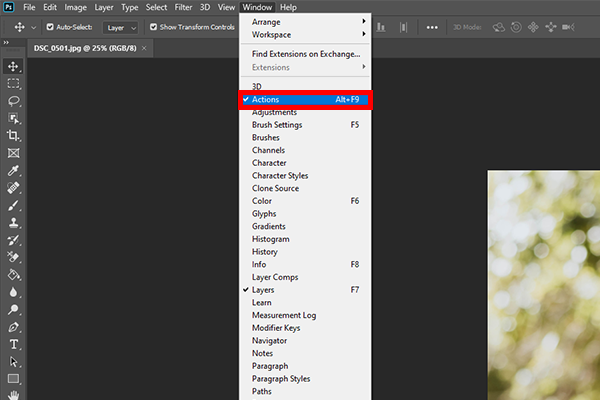The image size is (600, 400).
Task: Select the Move tool
Action: point(14,66)
